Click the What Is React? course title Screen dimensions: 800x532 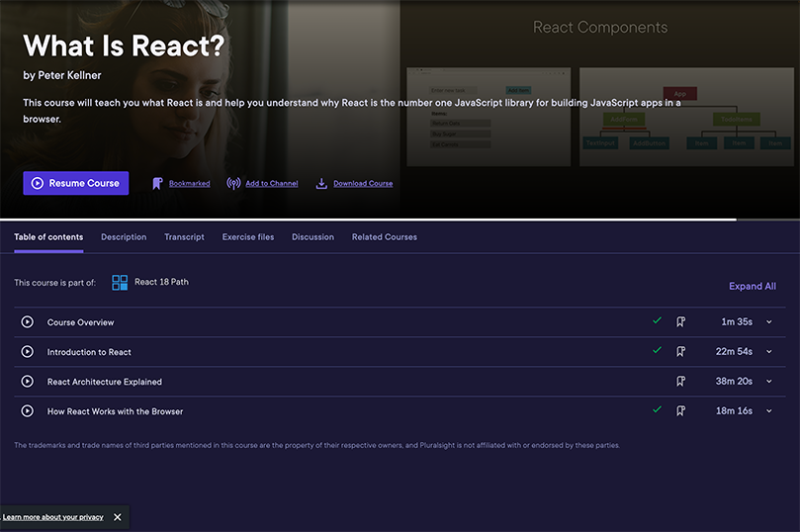124,45
